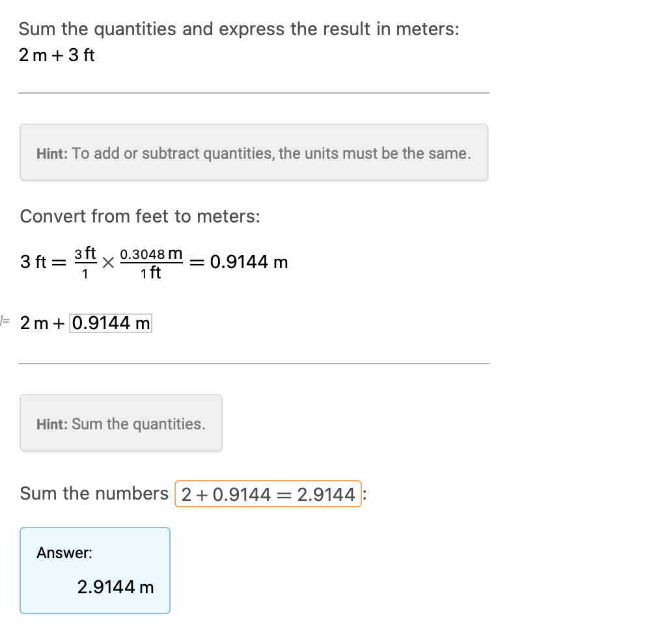Viewport: 651px width, 644px height.
Task: Click the original expression 2 m + 3 ft
Action: point(57,55)
